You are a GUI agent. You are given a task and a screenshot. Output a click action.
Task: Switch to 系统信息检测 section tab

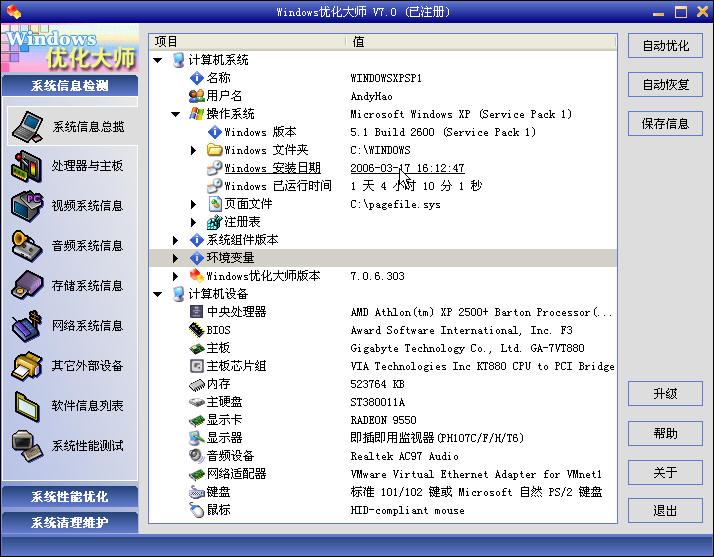(70, 85)
